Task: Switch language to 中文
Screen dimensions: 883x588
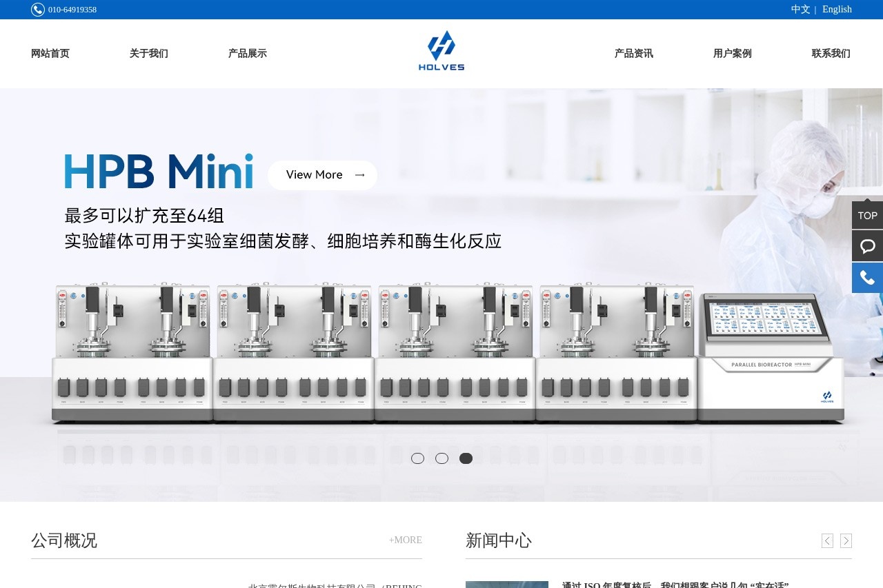Action: (800, 10)
